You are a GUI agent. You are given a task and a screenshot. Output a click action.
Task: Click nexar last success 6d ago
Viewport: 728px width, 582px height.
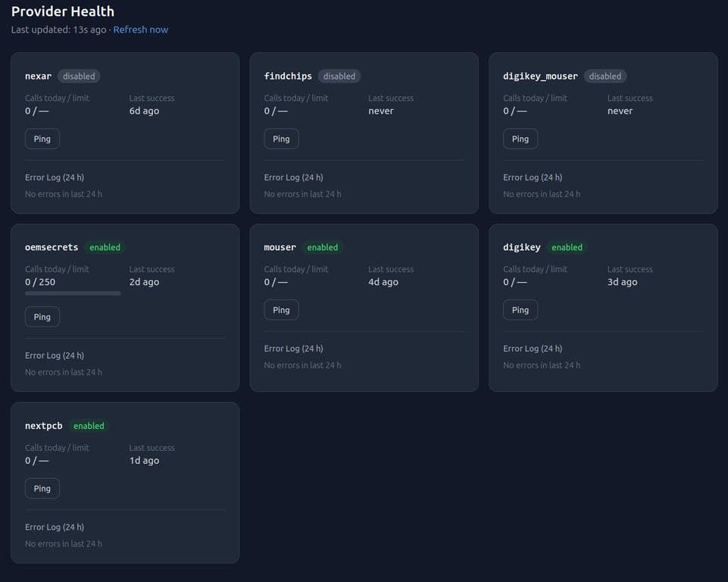[145, 111]
